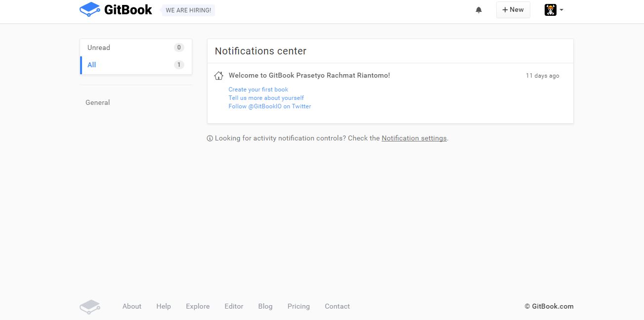
Task: Select the All notifications tab
Action: tap(92, 65)
